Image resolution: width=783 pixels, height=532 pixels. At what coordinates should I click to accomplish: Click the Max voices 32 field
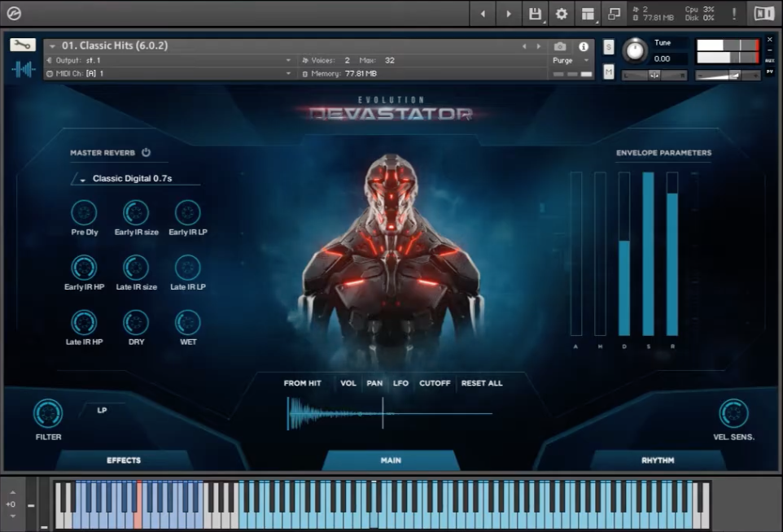pyautogui.click(x=390, y=60)
